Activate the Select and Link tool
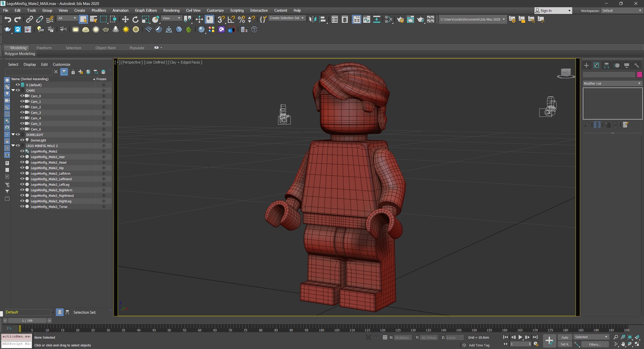The width and height of the screenshot is (644, 349). coord(30,19)
